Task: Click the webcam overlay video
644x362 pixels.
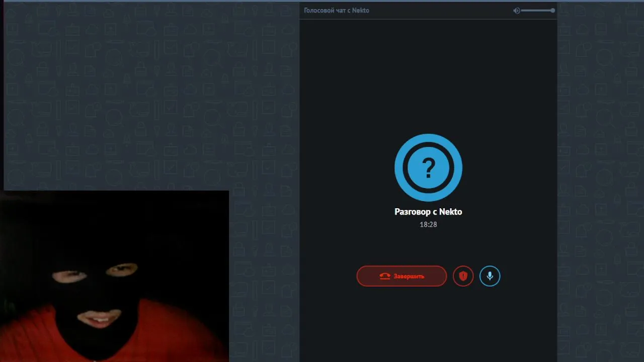Action: point(114,276)
